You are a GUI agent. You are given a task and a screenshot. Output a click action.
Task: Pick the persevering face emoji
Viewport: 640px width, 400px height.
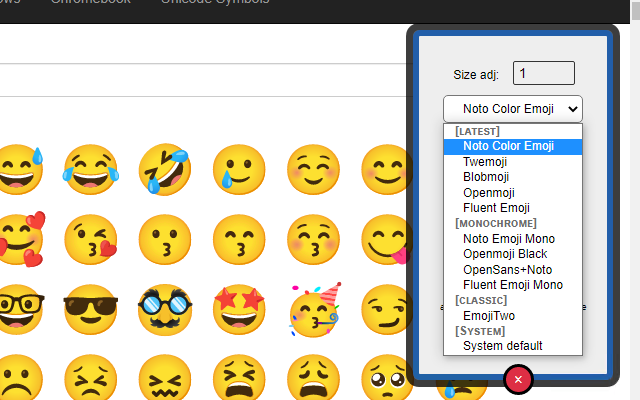pyautogui.click(x=91, y=378)
